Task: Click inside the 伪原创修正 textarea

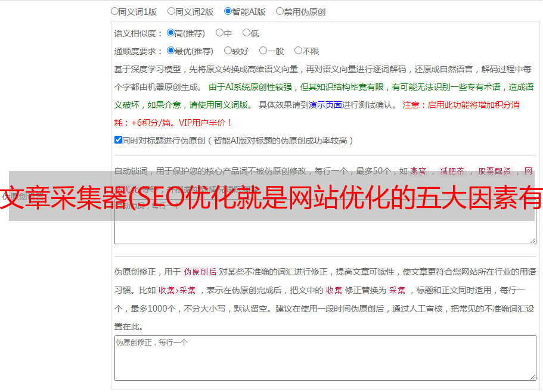Action: [325, 358]
